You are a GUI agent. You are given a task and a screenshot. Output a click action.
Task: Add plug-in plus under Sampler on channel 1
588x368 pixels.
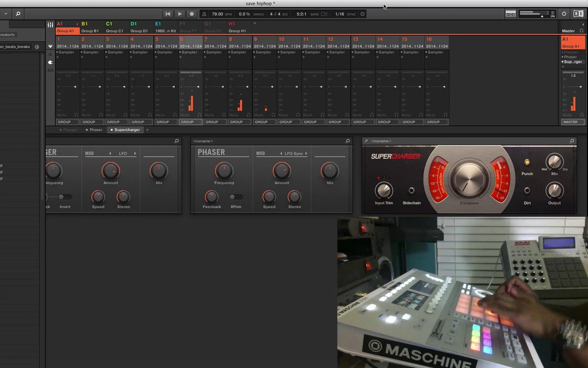pos(57,57)
